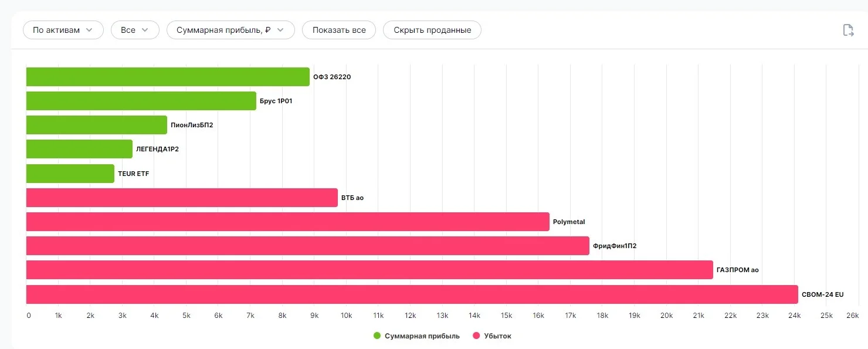Click the "TEUR ETF" bar label
This screenshot has height=349, width=868.
click(134, 174)
